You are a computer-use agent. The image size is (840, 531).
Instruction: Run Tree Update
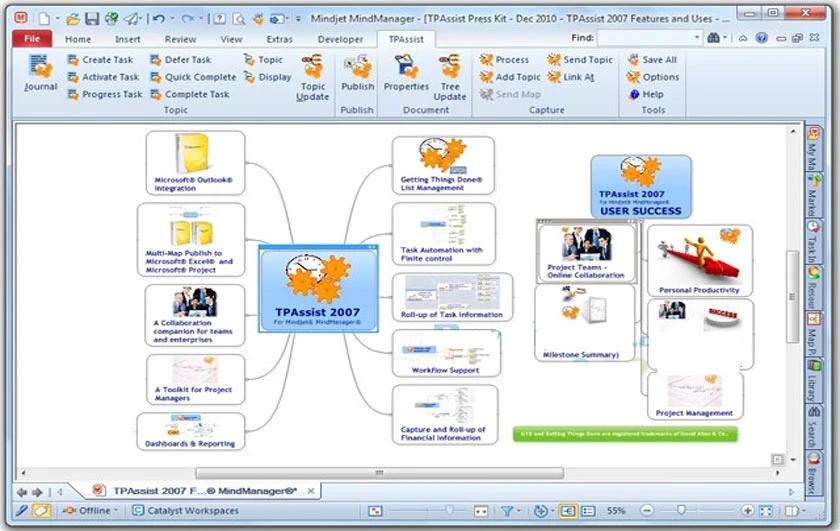[x=449, y=77]
